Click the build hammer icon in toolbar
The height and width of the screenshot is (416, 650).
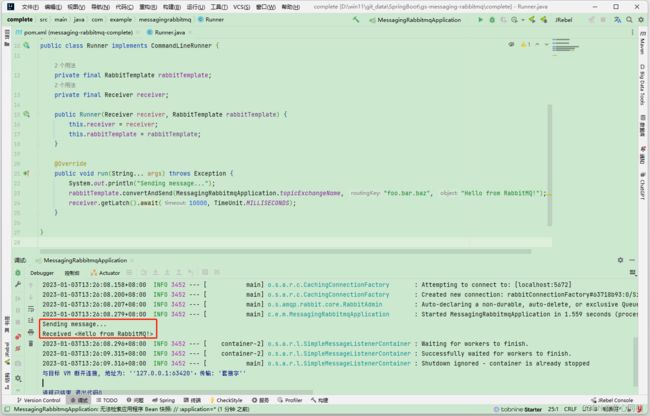point(356,19)
